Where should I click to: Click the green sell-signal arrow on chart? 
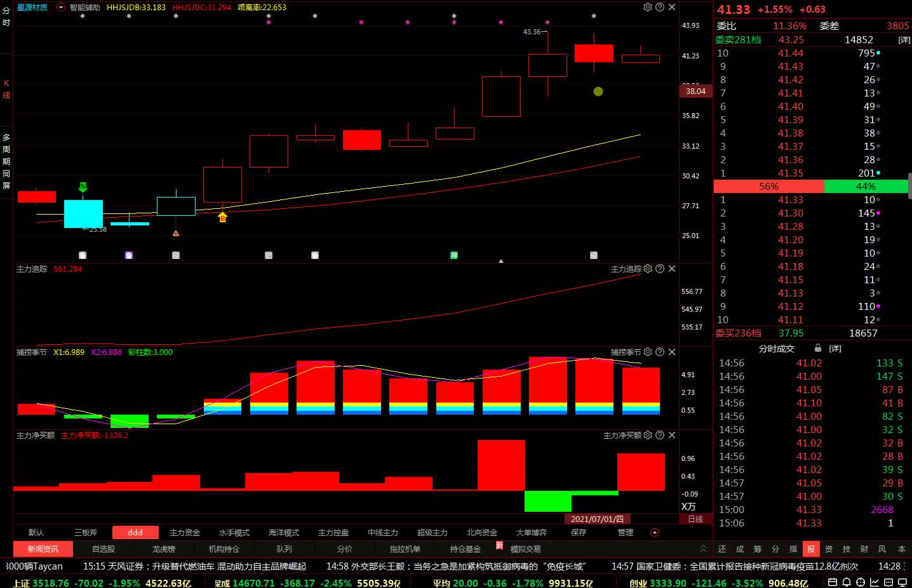coord(83,187)
